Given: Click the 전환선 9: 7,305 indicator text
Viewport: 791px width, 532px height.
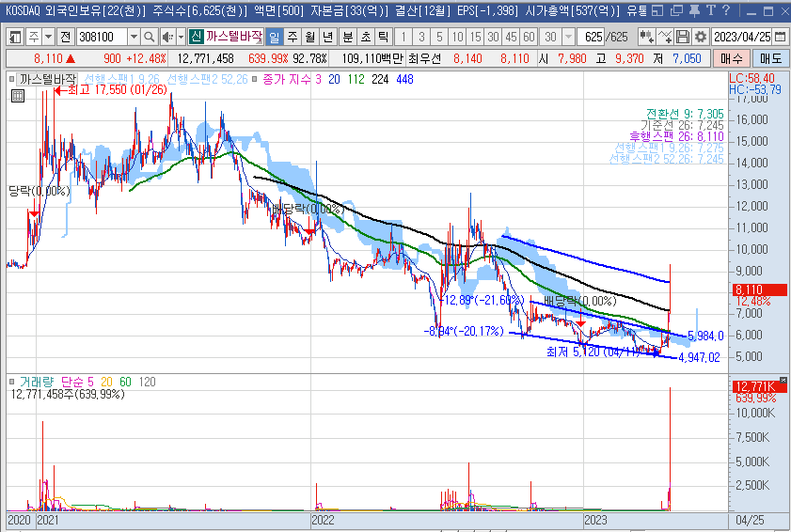Looking at the screenshot, I should click(x=685, y=114).
